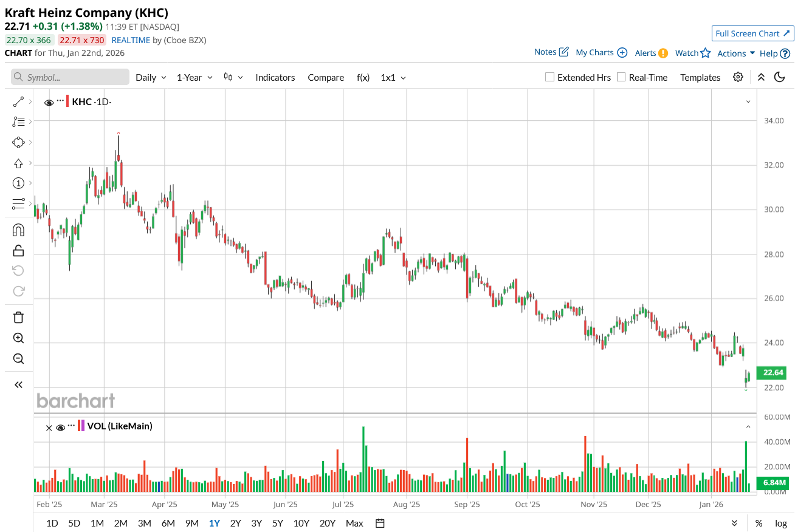
Task: Open the KHC series three-dot menu
Action: [60, 101]
